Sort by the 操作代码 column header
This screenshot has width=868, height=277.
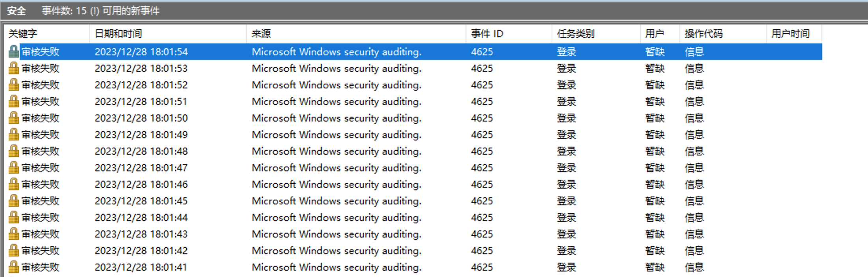[x=703, y=34]
